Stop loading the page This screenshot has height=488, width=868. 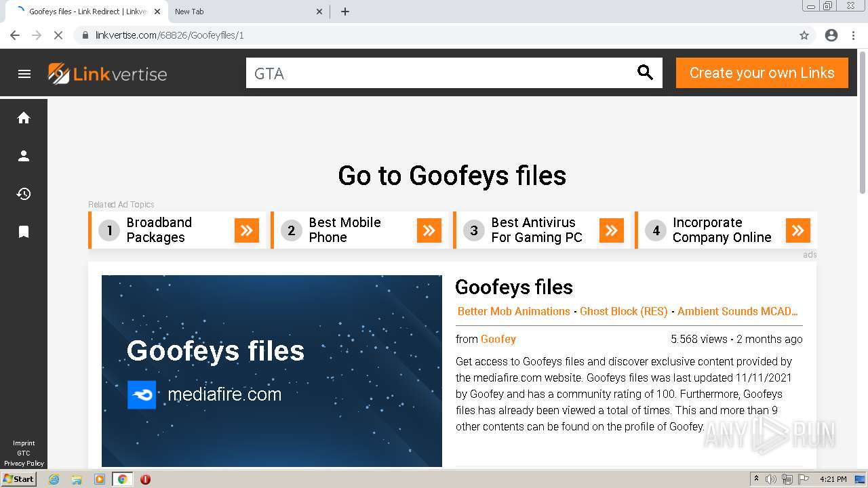coord(58,35)
